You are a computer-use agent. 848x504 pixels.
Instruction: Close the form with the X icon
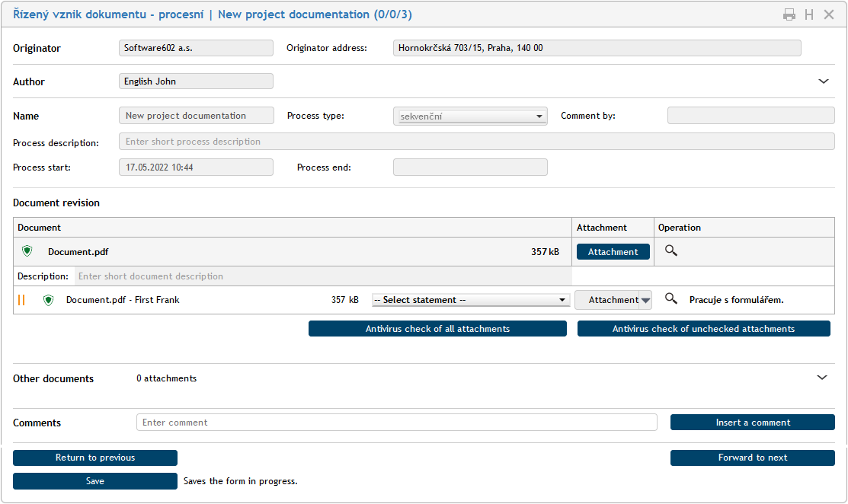(x=829, y=14)
